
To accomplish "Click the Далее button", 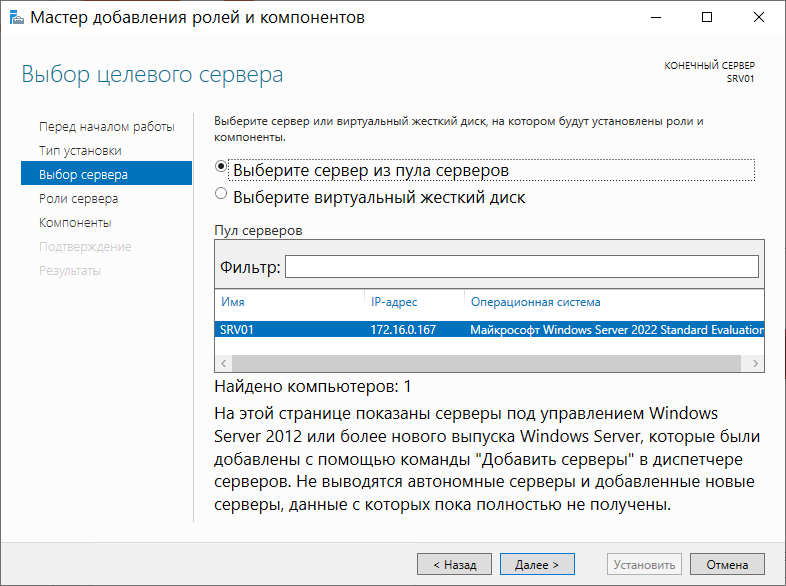I will pos(537,564).
